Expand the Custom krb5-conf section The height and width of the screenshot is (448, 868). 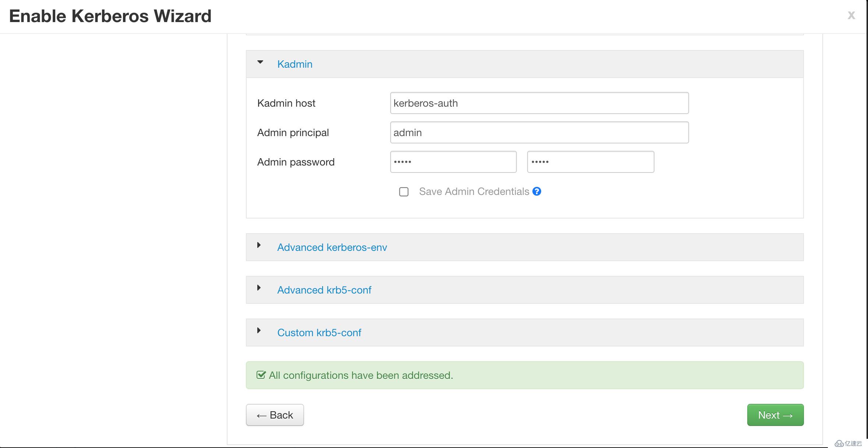pos(318,332)
